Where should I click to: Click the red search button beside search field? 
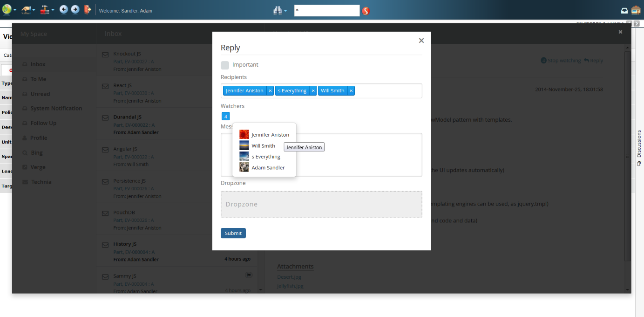click(366, 11)
